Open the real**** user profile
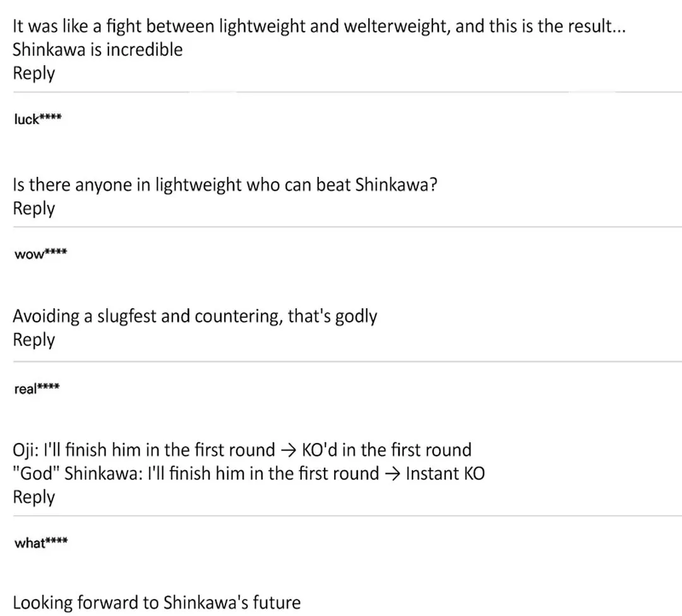682x616 pixels. [x=37, y=389]
